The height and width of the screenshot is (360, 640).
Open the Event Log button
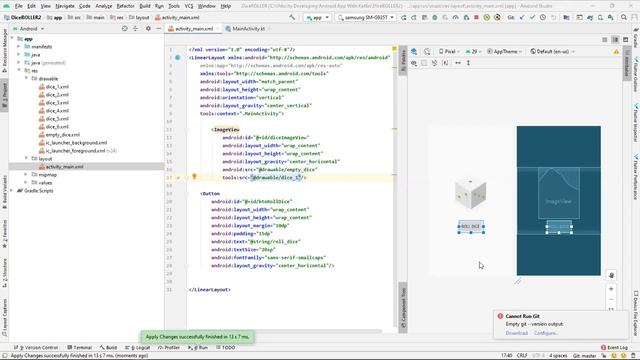click(x=614, y=347)
